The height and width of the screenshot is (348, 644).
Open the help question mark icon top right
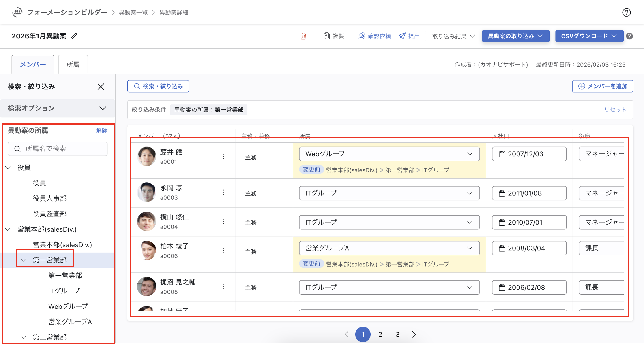tap(626, 13)
